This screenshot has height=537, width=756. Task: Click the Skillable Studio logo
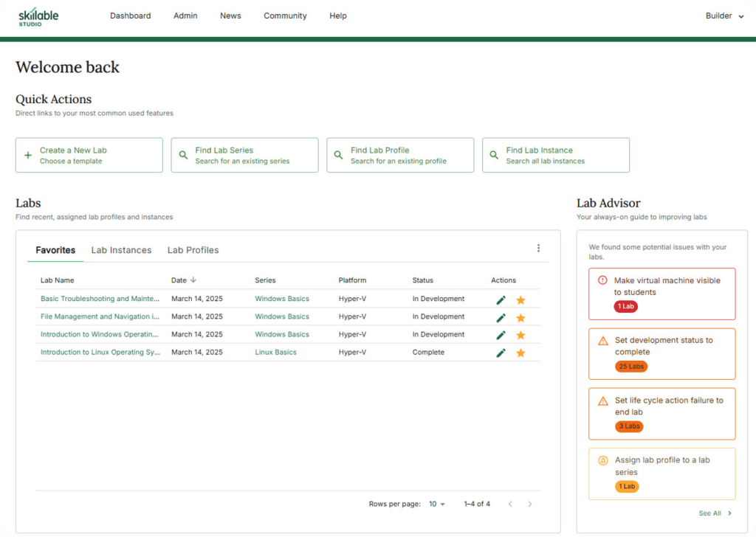tap(38, 17)
